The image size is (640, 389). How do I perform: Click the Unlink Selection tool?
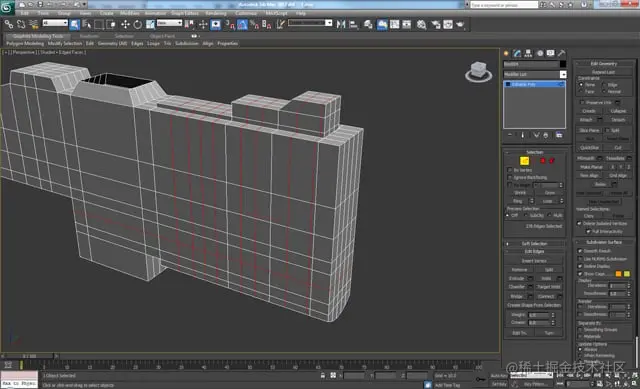point(21,24)
